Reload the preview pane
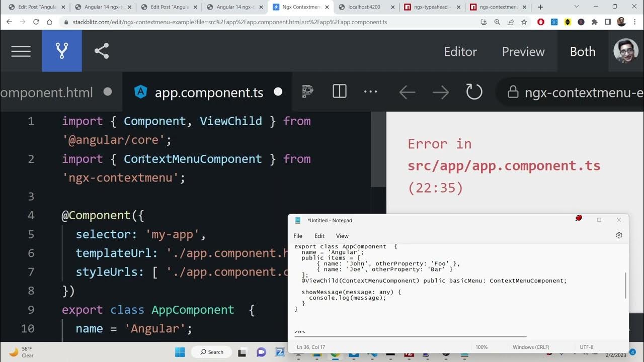This screenshot has height=362, width=644. (474, 92)
